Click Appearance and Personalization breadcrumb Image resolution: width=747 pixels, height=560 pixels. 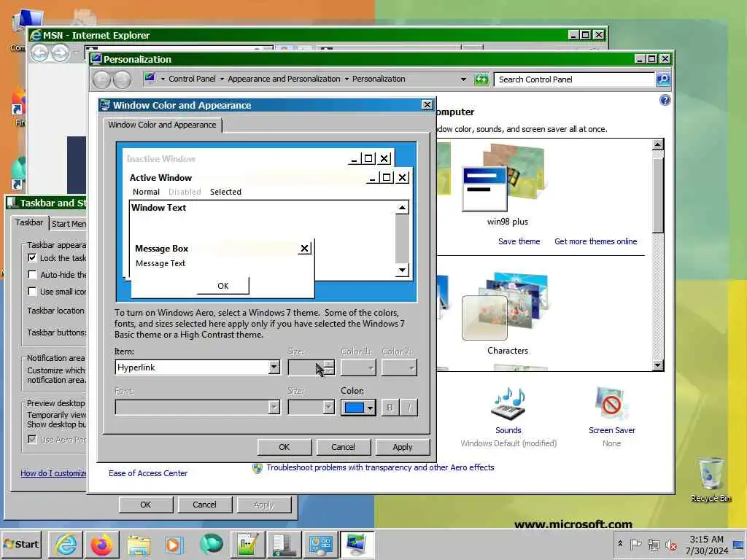(x=284, y=79)
